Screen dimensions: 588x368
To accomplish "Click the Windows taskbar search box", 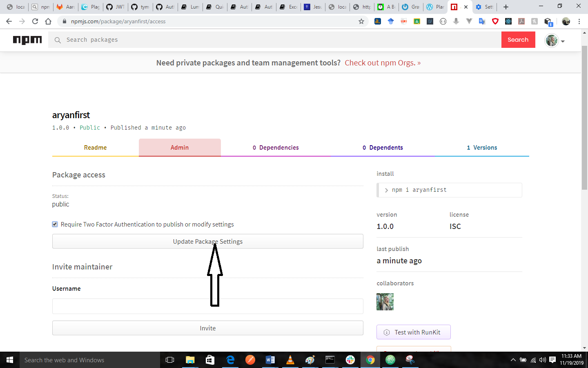I will 90,360.
